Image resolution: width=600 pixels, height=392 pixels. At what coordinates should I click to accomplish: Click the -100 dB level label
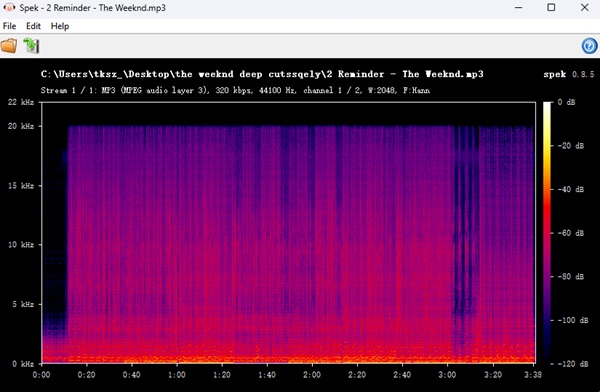pos(572,320)
